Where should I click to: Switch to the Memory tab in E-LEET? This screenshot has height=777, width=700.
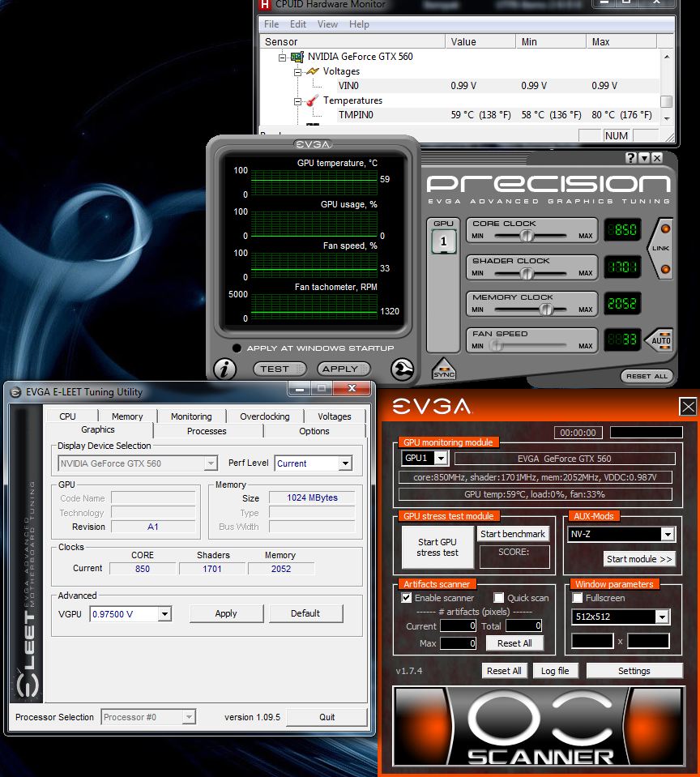(127, 416)
